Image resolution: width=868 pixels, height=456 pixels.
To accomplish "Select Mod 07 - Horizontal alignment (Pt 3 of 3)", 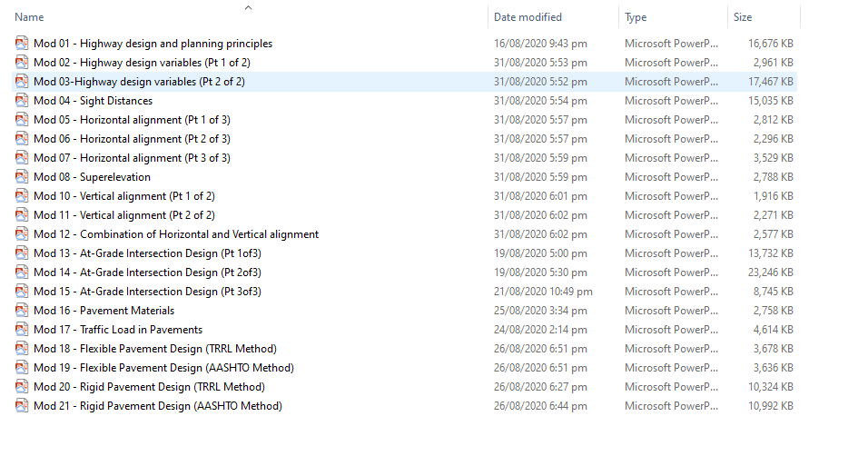I will click(132, 158).
